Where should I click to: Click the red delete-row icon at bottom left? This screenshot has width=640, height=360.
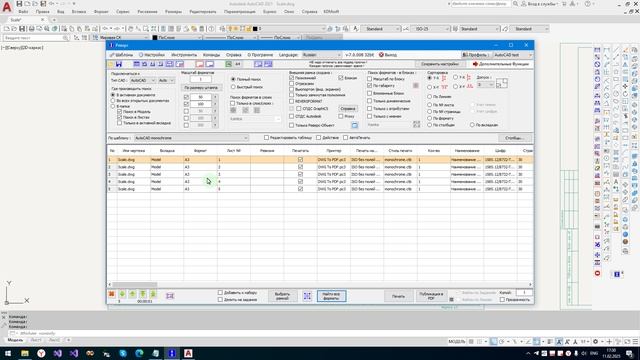coord(111,294)
